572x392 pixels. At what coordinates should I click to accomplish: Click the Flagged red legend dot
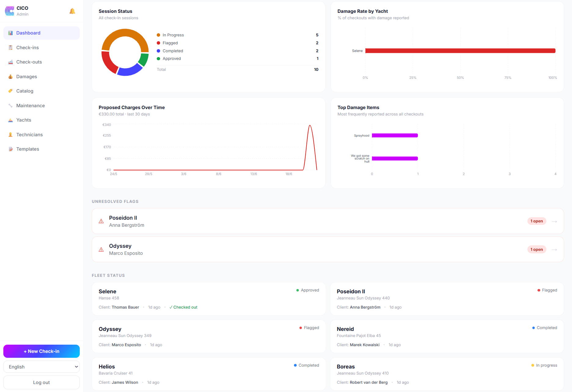pyautogui.click(x=159, y=43)
